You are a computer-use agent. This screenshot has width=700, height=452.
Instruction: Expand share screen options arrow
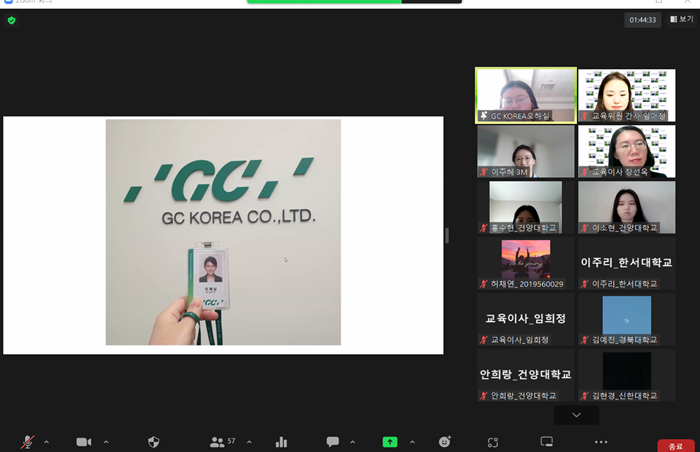(412, 442)
